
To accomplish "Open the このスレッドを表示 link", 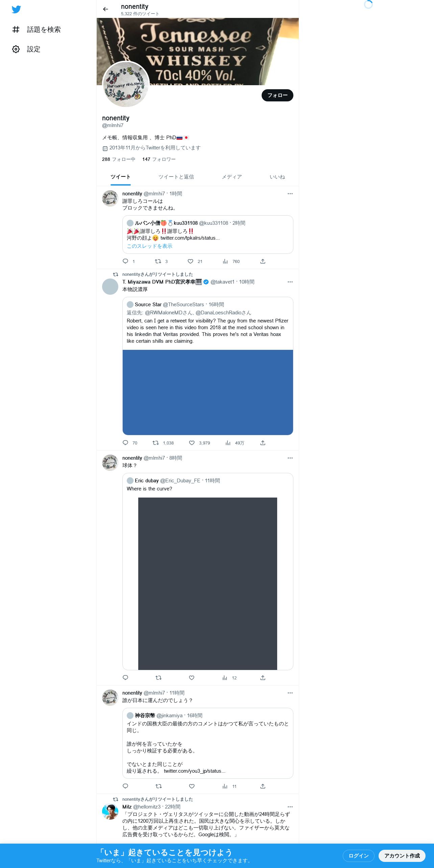I will [149, 246].
